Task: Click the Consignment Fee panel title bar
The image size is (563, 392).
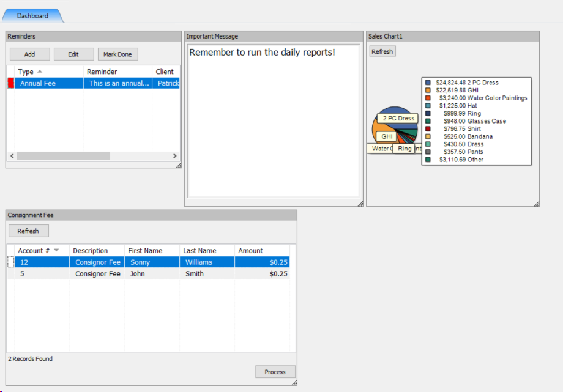Action: click(151, 215)
